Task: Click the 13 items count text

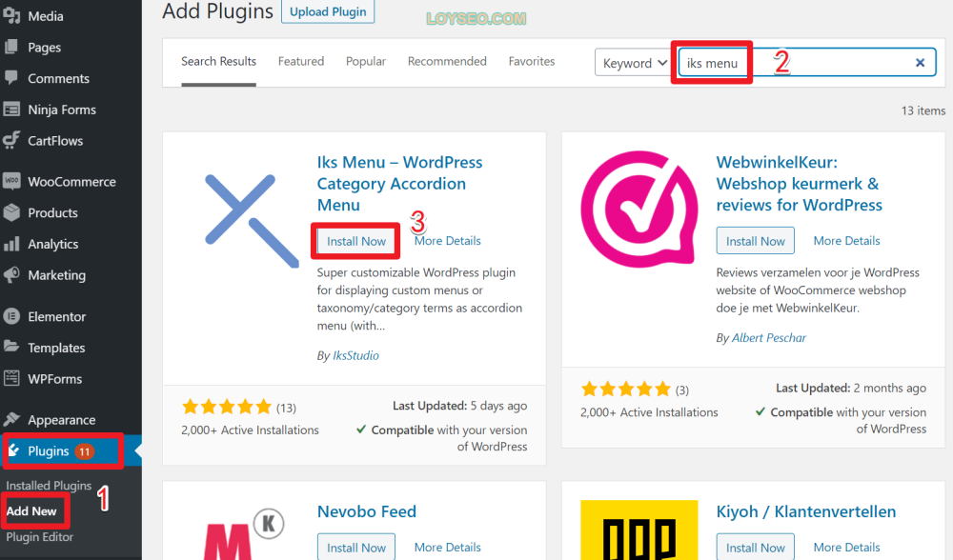Action: coord(923,110)
